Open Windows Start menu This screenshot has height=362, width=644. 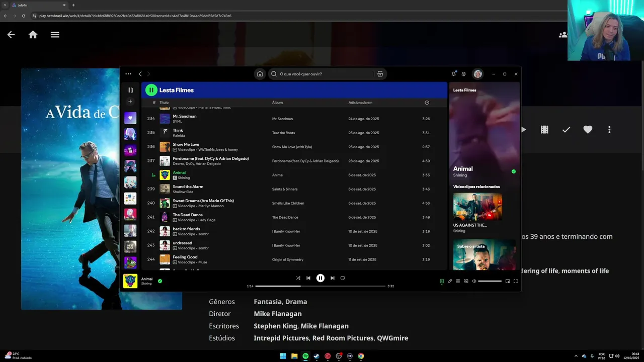[x=283, y=356]
